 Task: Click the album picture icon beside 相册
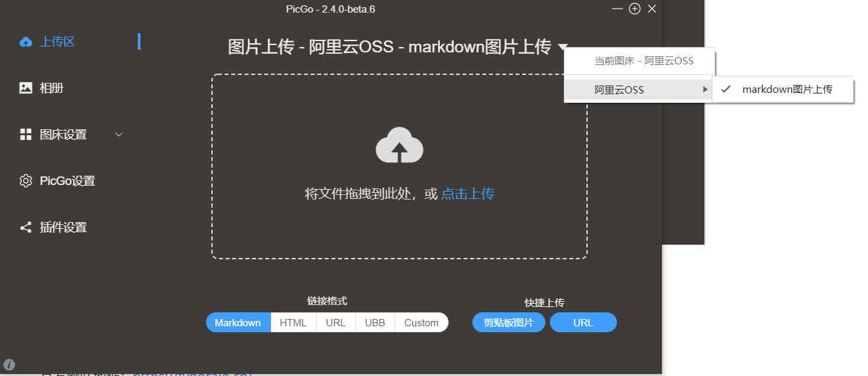tap(26, 88)
